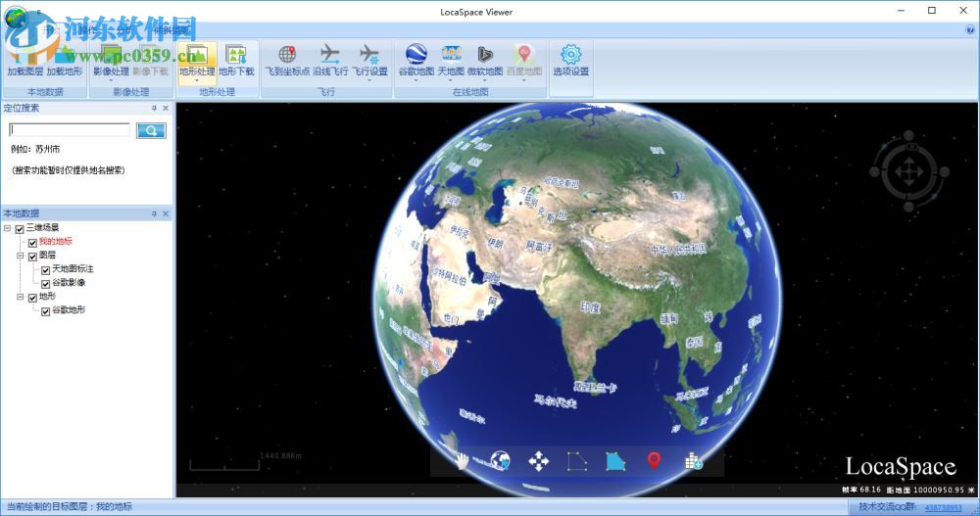The width and height of the screenshot is (980, 516).
Task: Hide the 天地图标注 layer checkbox
Action: (46, 270)
